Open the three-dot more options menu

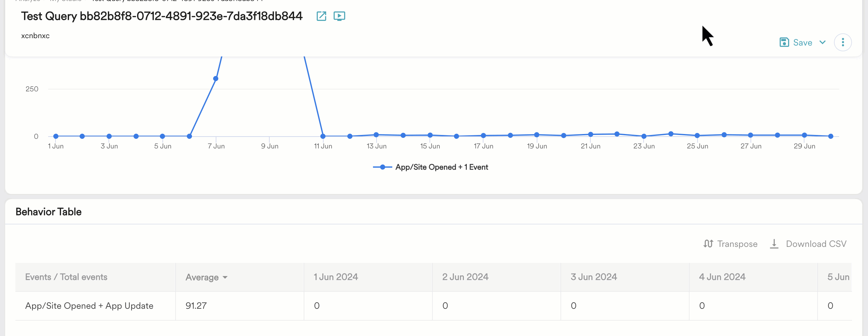[x=842, y=42]
